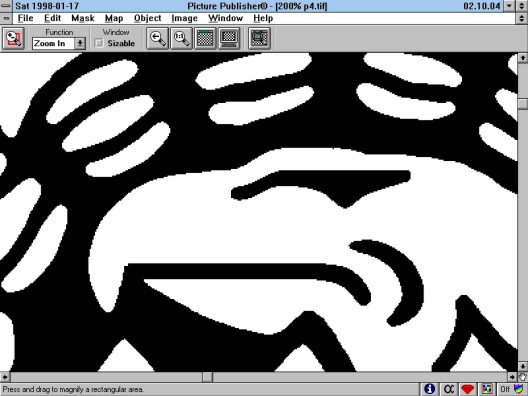This screenshot has height=396, width=528.
Task: Select the Zoom tool icon in the ribbon
Action: (13, 38)
